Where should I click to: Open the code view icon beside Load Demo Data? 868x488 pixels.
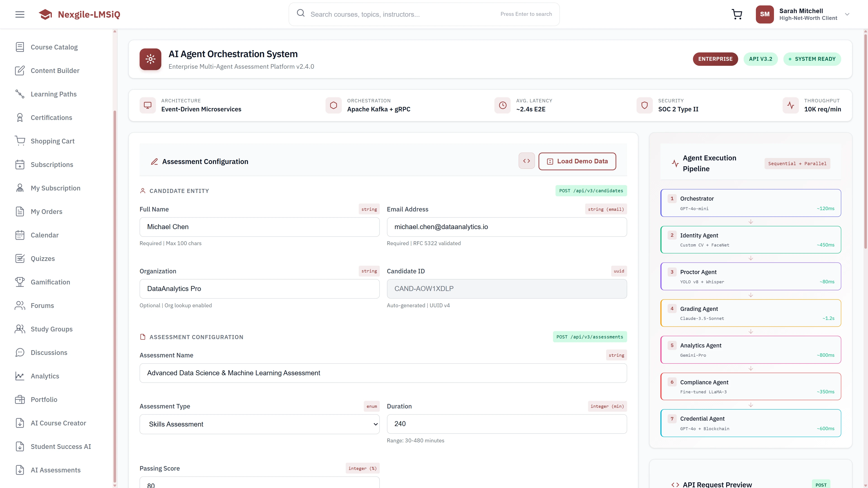(x=526, y=161)
